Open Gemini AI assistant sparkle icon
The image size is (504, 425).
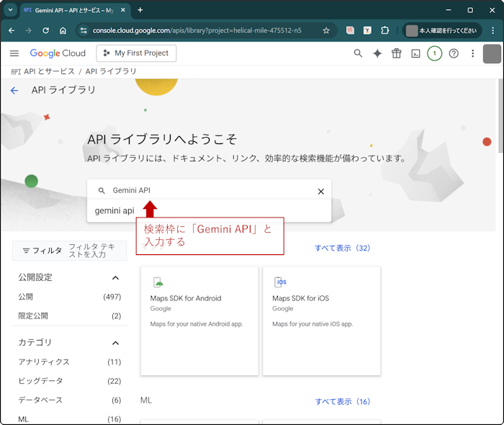click(x=377, y=53)
